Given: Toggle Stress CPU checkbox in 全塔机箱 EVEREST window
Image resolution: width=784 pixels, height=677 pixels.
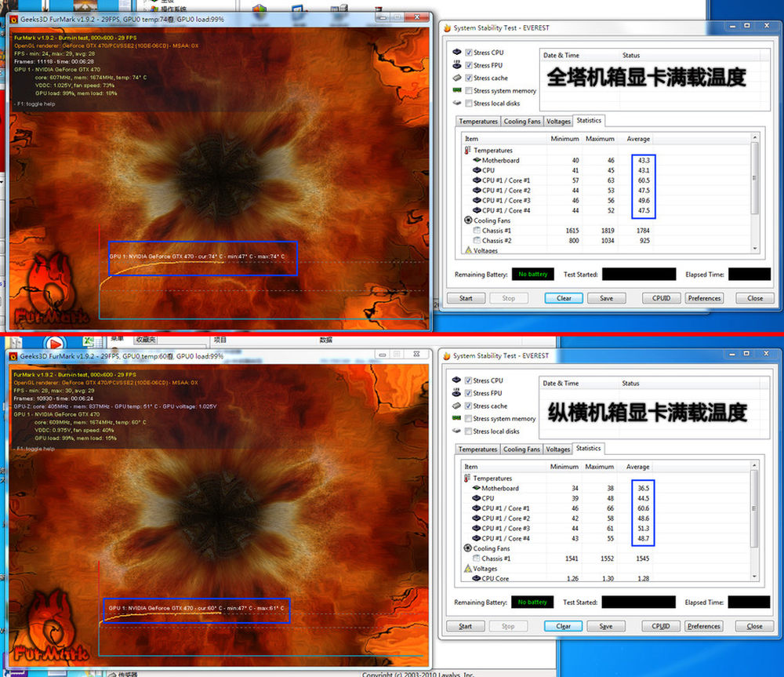Looking at the screenshot, I should point(469,53).
